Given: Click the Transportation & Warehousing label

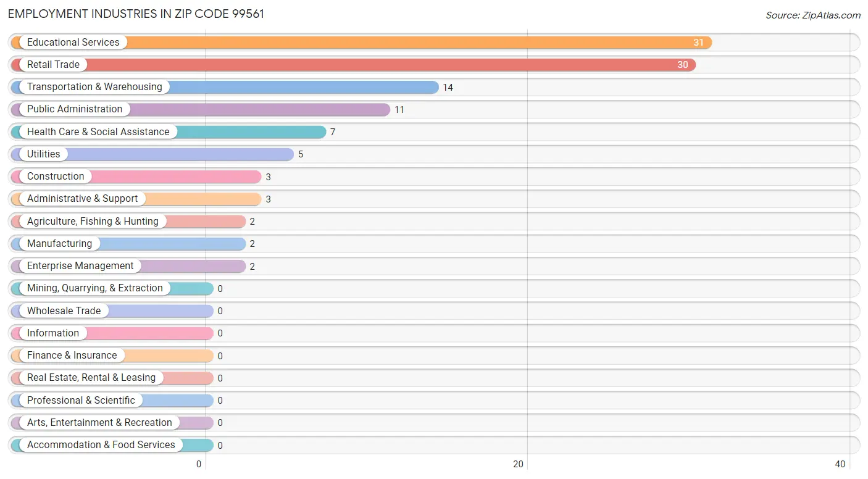Looking at the screenshot, I should click(94, 87).
